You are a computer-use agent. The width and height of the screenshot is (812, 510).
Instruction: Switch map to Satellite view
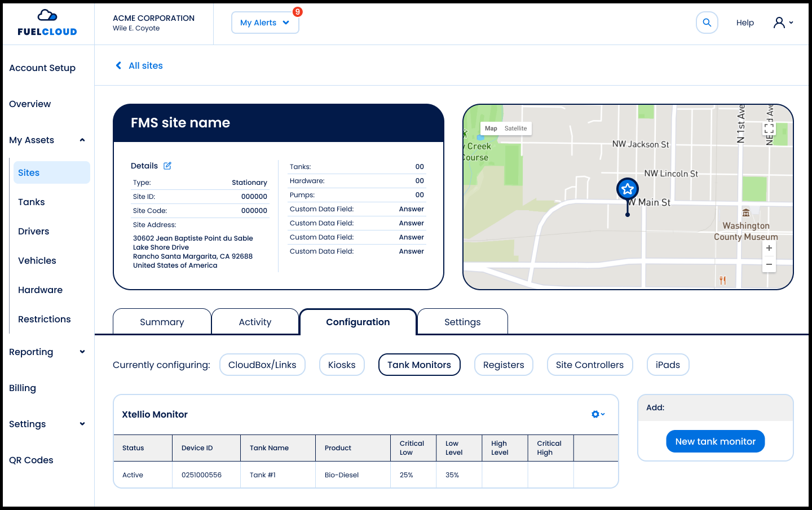(x=515, y=128)
